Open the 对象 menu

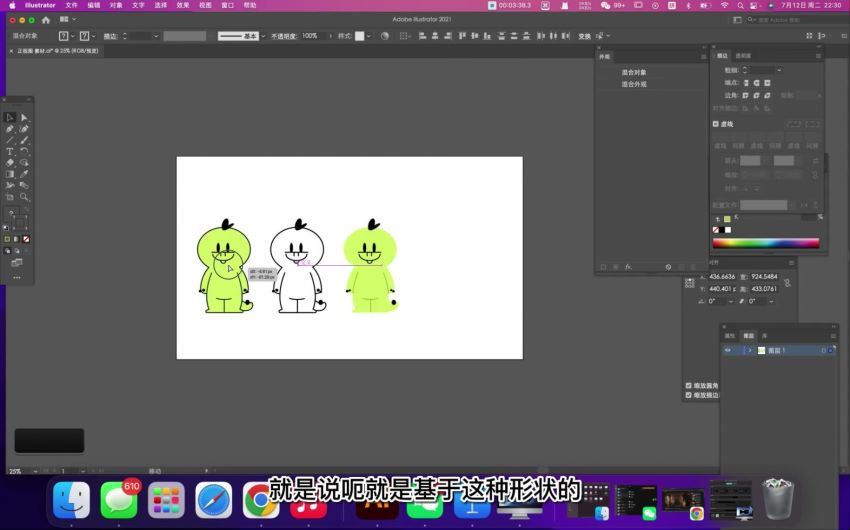[x=116, y=5]
